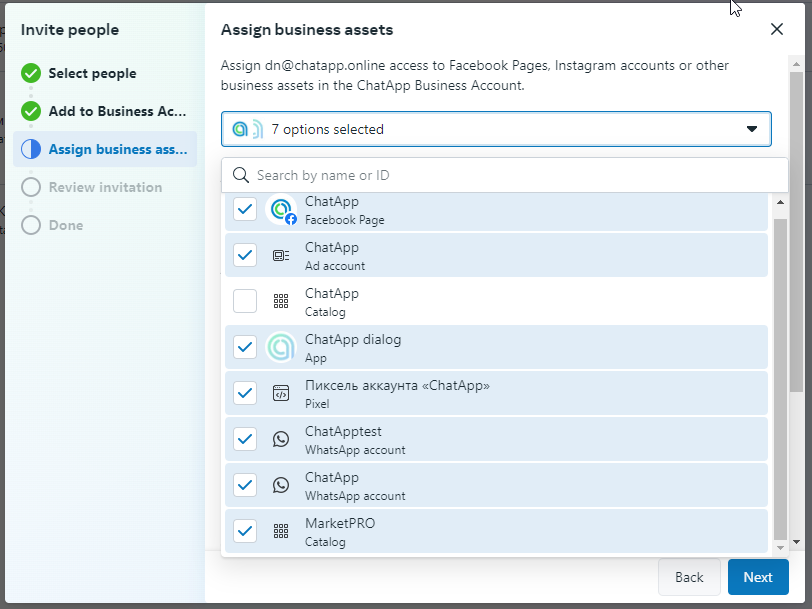Click the ChatApp Catalog grid icon
This screenshot has width=812, height=609.
point(281,302)
